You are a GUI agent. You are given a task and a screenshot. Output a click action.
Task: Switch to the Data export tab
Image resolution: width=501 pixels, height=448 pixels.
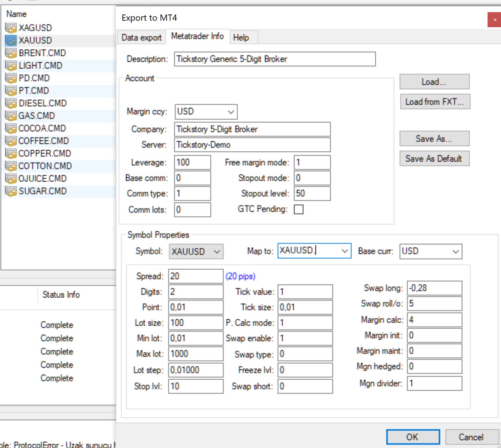(141, 38)
